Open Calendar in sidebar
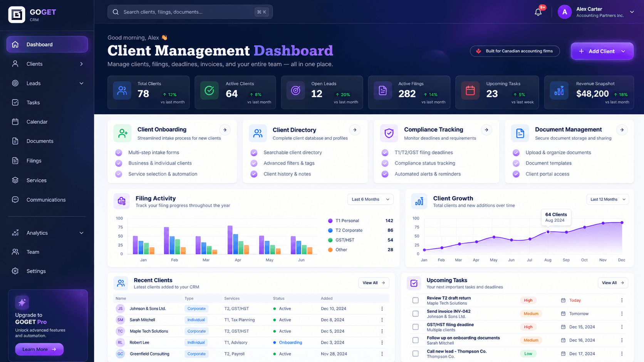644x362 pixels. coord(47,122)
